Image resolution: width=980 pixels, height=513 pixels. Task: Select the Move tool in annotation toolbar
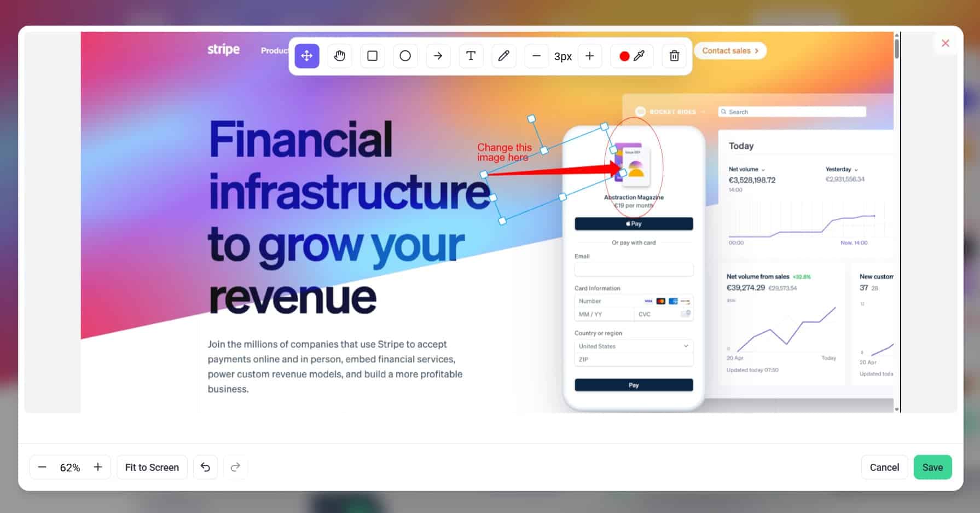pos(307,56)
